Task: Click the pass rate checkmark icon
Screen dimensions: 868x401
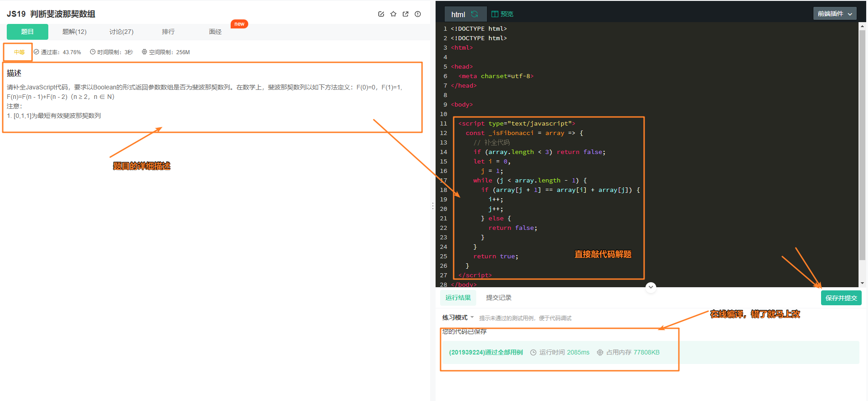Action: (x=37, y=52)
